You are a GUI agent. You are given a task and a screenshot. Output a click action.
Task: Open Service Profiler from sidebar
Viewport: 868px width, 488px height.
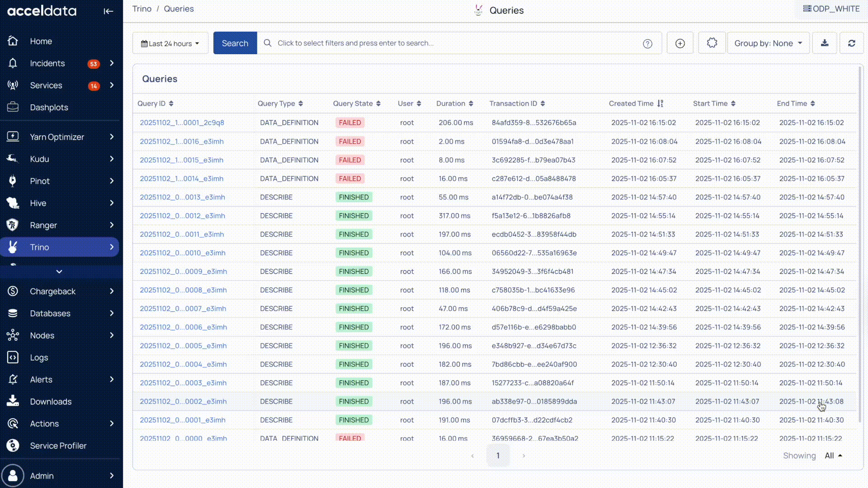58,446
